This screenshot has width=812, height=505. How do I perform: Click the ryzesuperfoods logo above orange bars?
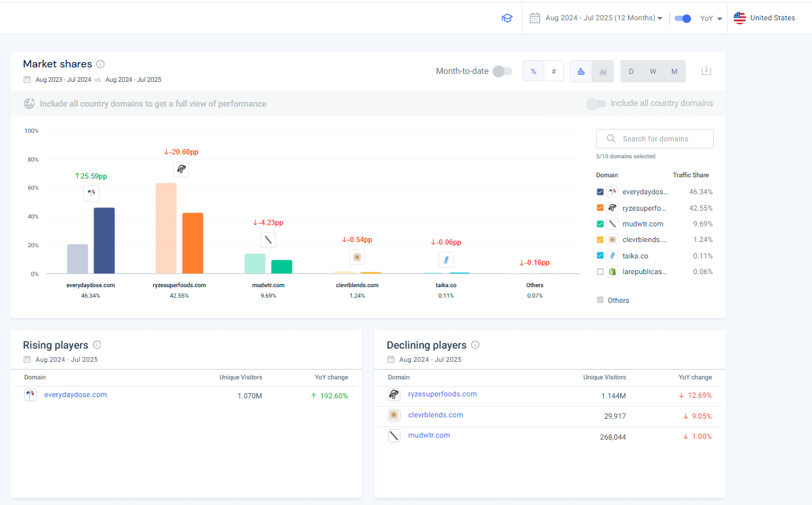coord(181,169)
